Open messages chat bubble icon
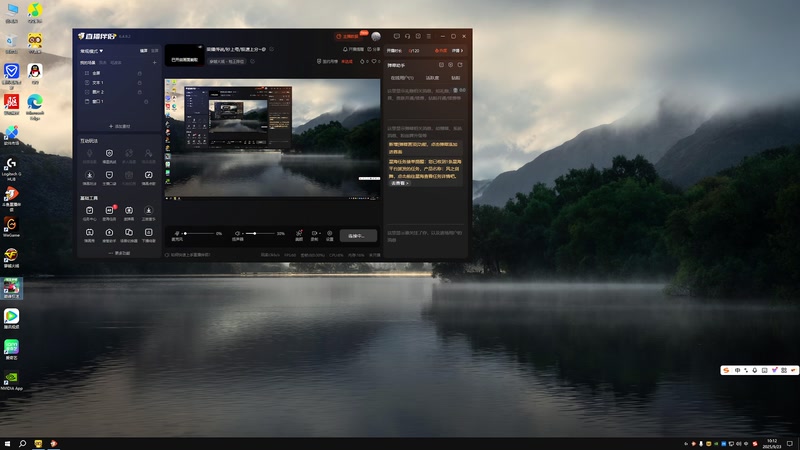The image size is (800, 450). pyautogui.click(x=396, y=36)
